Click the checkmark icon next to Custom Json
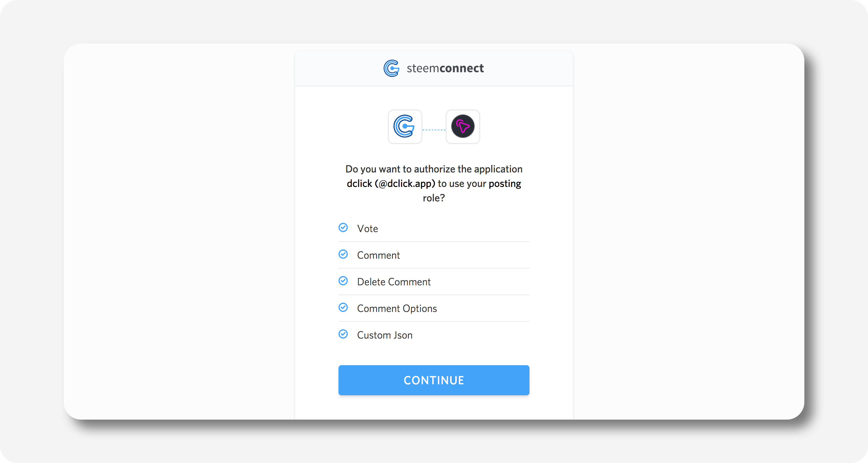Viewport: 868px width, 463px height. [343, 334]
